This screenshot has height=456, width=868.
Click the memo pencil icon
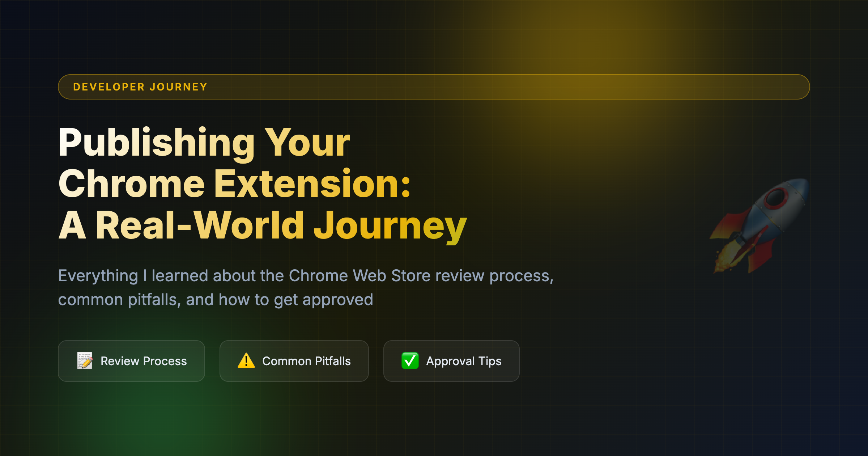tap(85, 361)
